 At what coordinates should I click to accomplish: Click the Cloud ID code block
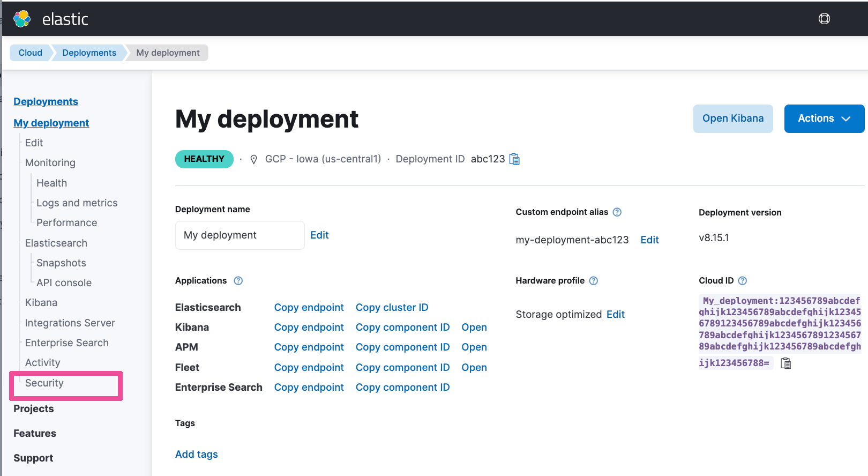pyautogui.click(x=780, y=332)
